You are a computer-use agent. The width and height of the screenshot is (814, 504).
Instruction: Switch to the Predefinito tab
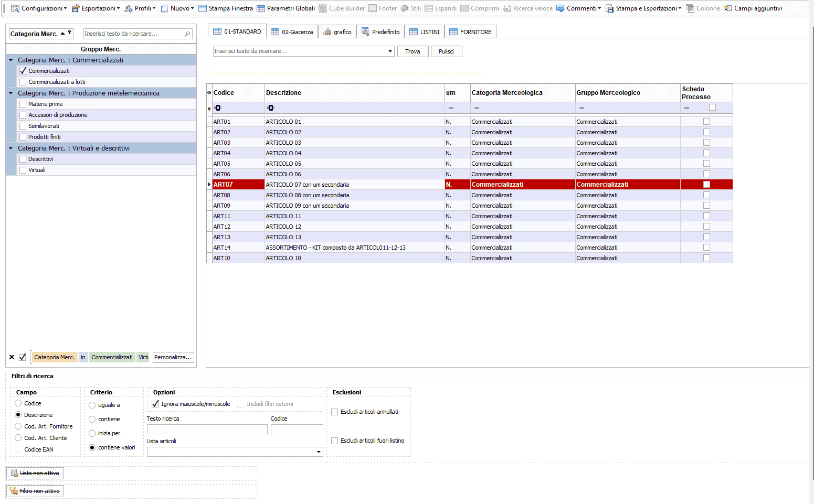380,32
